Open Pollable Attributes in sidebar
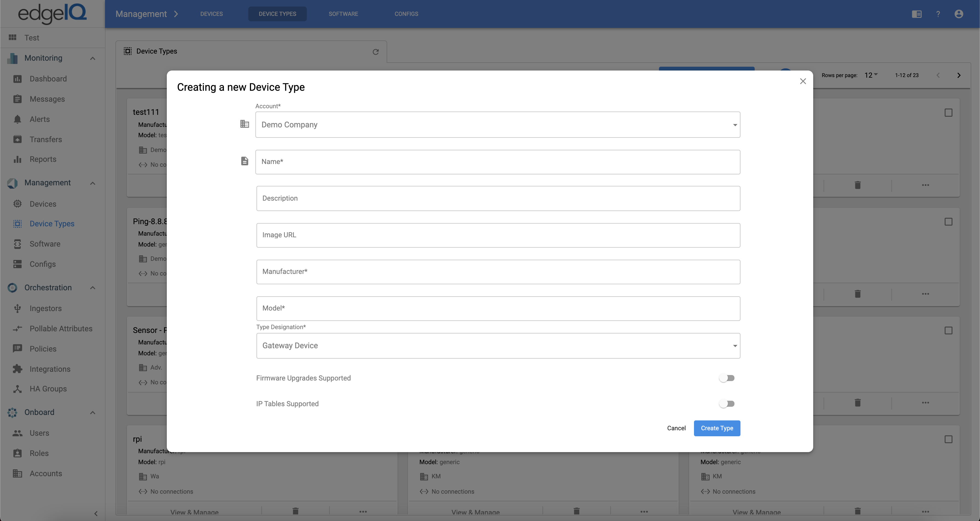 pyautogui.click(x=61, y=329)
